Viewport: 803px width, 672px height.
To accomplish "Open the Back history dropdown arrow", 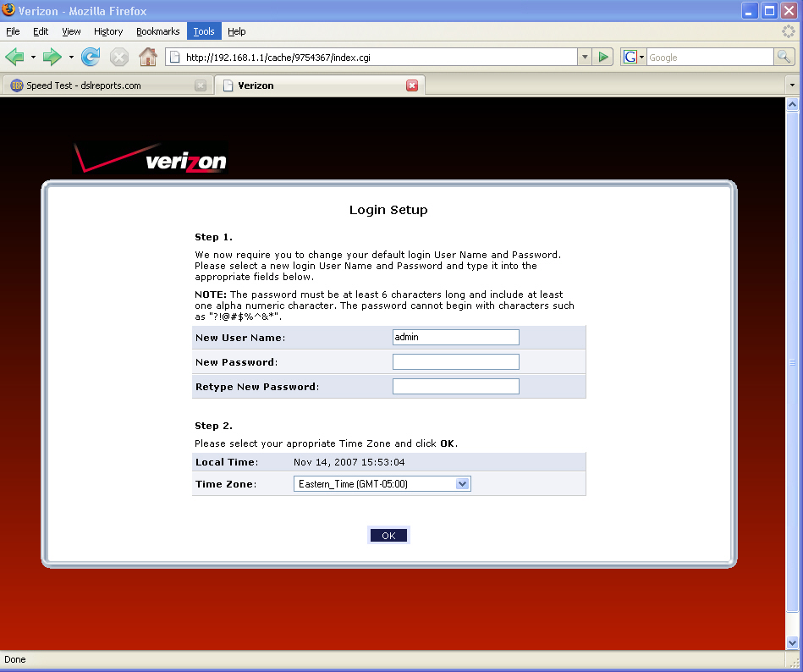I will (x=33, y=57).
